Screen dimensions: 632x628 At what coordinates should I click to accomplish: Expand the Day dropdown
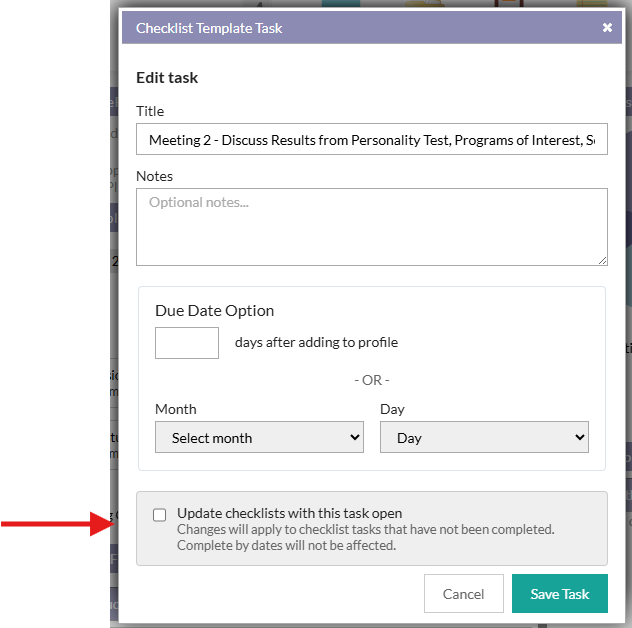(484, 438)
